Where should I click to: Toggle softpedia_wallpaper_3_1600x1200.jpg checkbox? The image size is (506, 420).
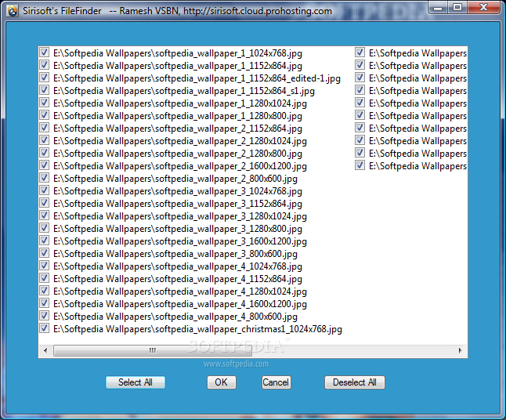(44, 241)
